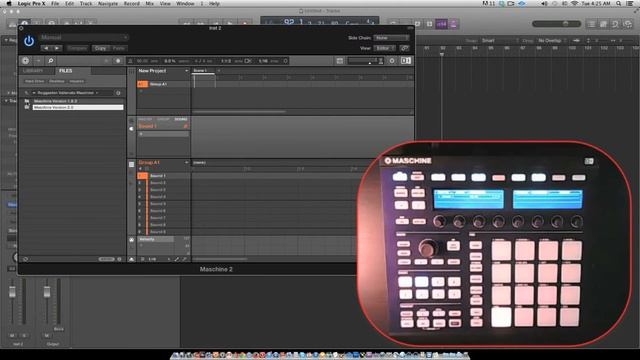The image size is (640, 360).
Task: Click the Sound 1 channel name
Action: pos(147,126)
